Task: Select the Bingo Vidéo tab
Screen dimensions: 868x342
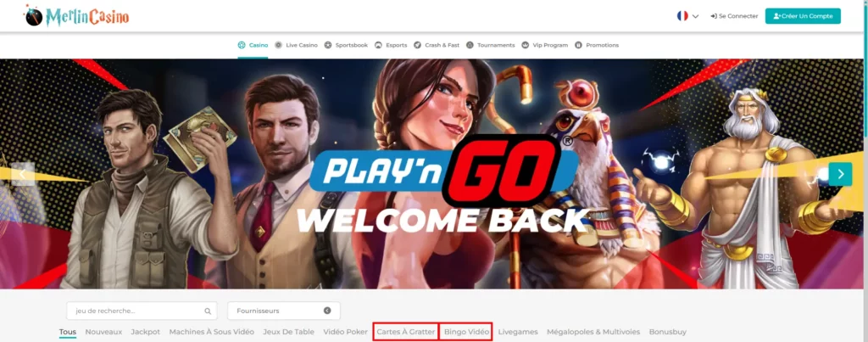Action: click(466, 332)
